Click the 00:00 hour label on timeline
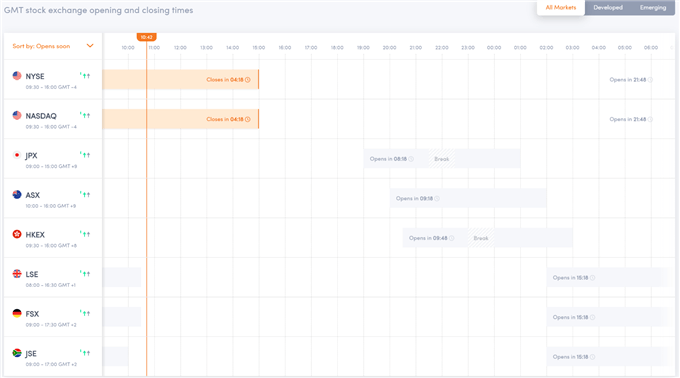 click(x=494, y=48)
